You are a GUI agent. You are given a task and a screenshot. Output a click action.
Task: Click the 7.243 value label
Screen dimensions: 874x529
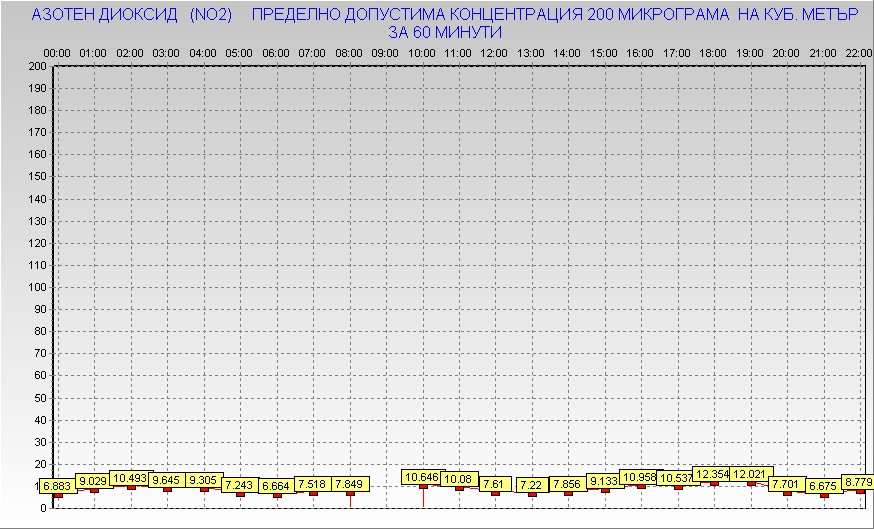[x=239, y=485]
